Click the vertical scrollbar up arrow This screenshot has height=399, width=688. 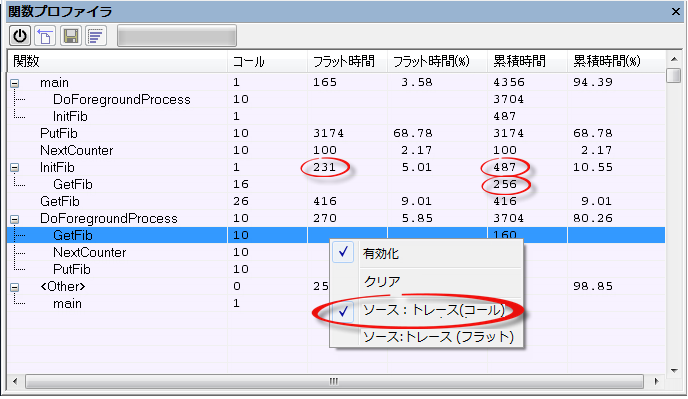coord(674,59)
